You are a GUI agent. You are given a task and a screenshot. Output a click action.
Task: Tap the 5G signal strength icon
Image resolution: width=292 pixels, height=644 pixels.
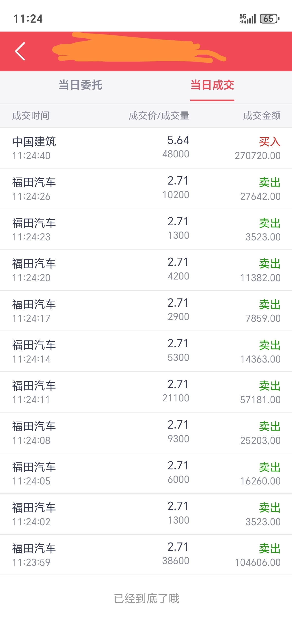click(x=248, y=18)
